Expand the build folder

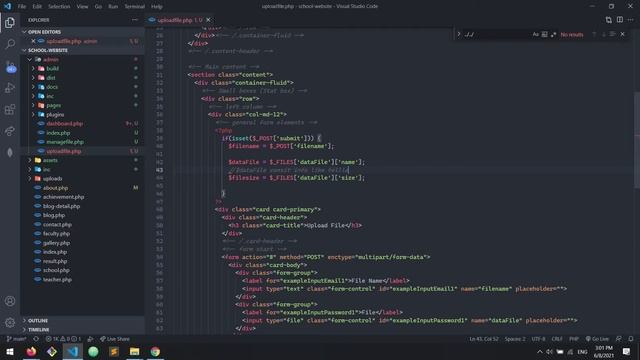33,69
